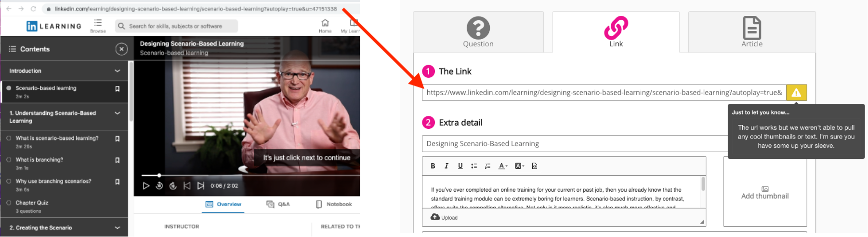The height and width of the screenshot is (237, 868).
Task: Bookmark Why use branching scenarios? lesson
Action: [x=117, y=182]
